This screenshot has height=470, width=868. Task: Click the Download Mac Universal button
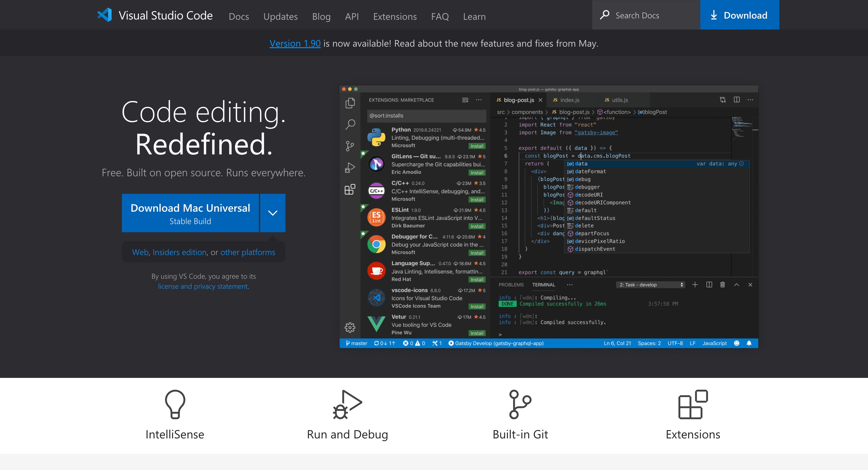click(190, 213)
